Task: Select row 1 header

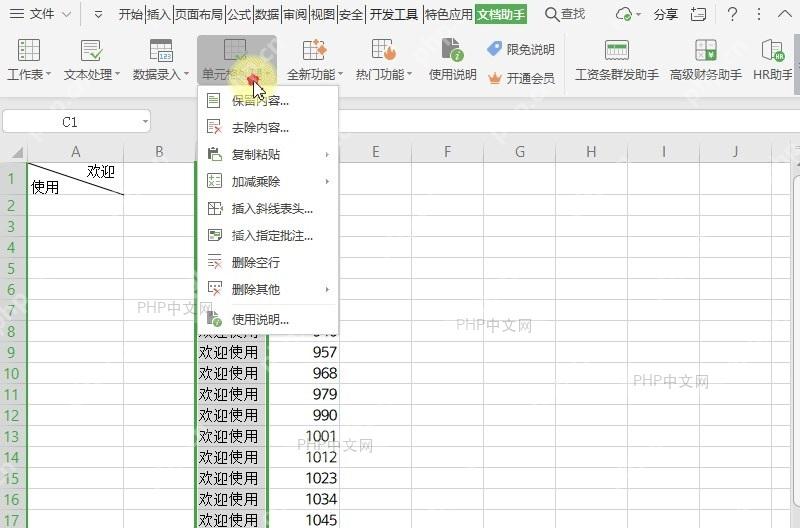Action: (11, 179)
